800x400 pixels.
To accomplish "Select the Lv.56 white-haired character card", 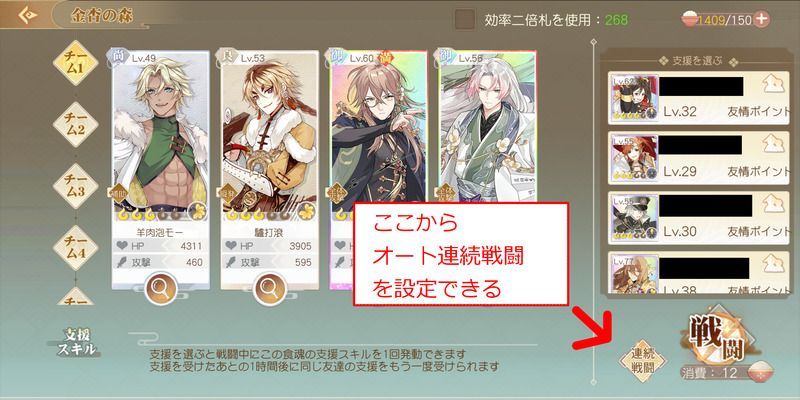I will tap(487, 128).
